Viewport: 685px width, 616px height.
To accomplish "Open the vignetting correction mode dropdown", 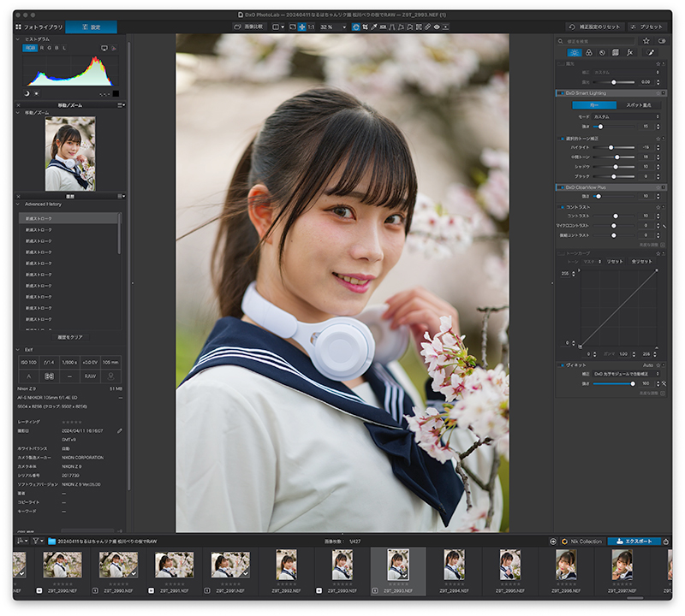I will [x=626, y=374].
